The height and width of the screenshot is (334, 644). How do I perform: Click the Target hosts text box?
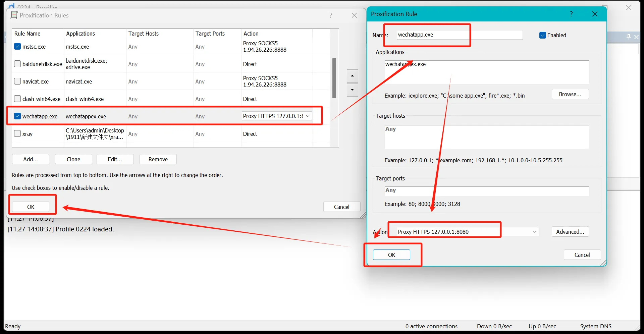pyautogui.click(x=487, y=137)
